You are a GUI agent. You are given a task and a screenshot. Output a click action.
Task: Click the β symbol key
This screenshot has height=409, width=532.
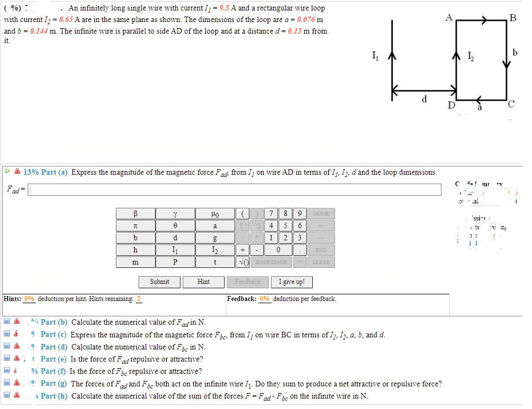point(135,213)
